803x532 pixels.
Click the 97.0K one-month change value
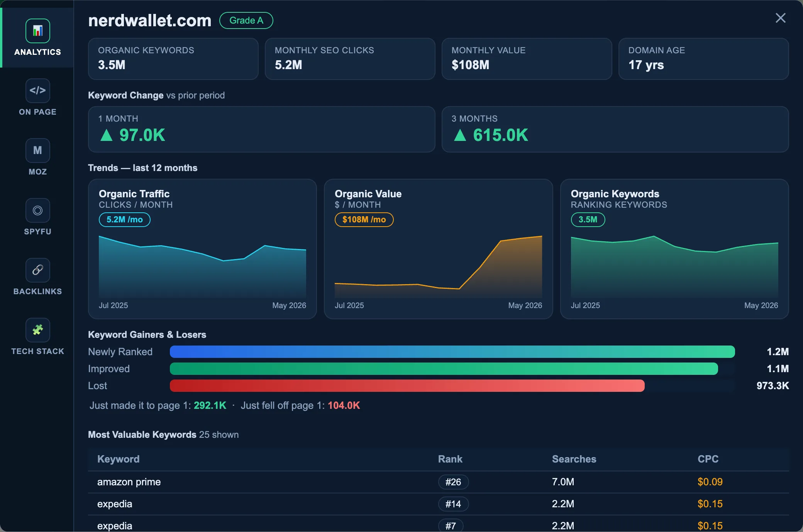point(142,135)
